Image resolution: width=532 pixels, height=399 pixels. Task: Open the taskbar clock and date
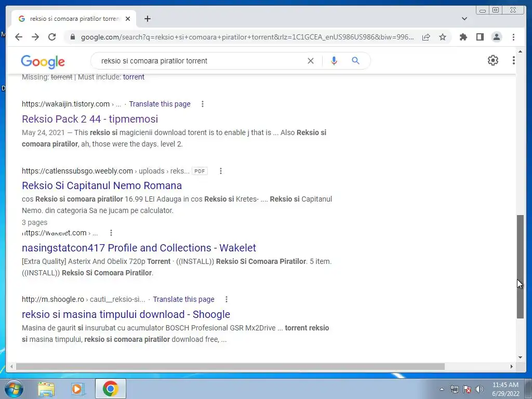[x=506, y=389]
